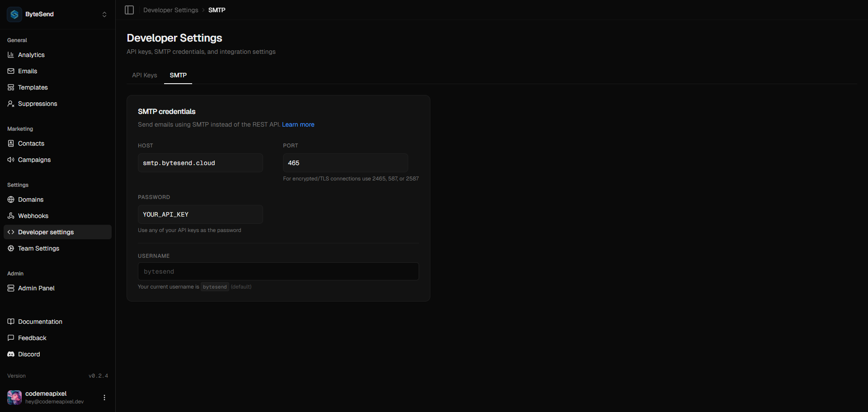The image size is (868, 412).
Task: Click the Emails envelope icon
Action: point(11,71)
